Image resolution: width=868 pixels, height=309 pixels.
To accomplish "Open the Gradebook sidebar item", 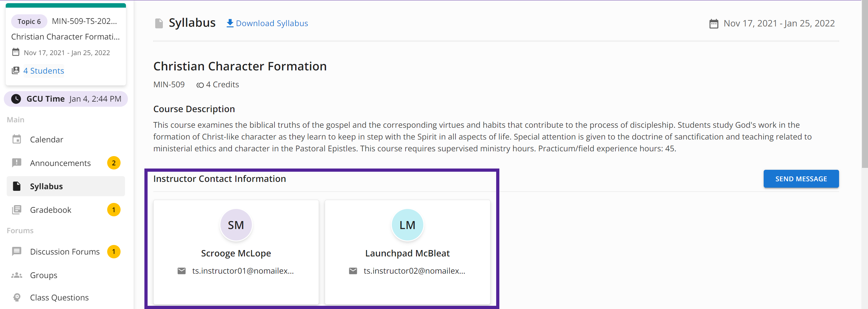I will click(66, 210).
